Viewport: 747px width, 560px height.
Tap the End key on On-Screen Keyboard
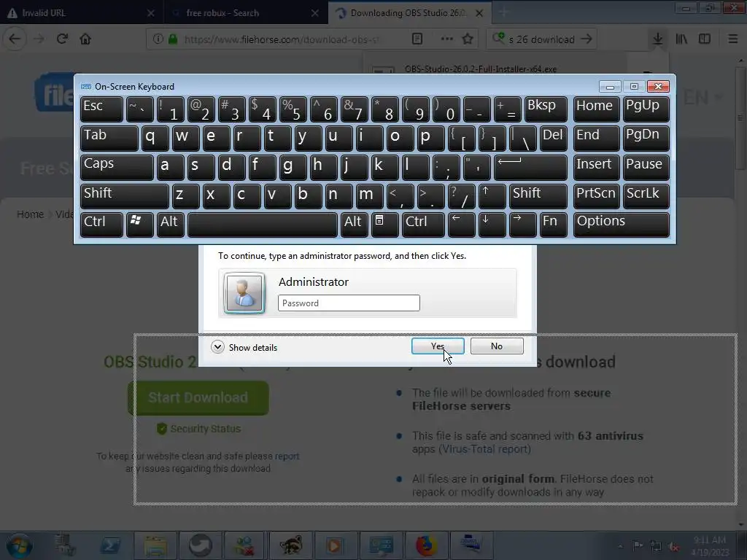point(596,138)
